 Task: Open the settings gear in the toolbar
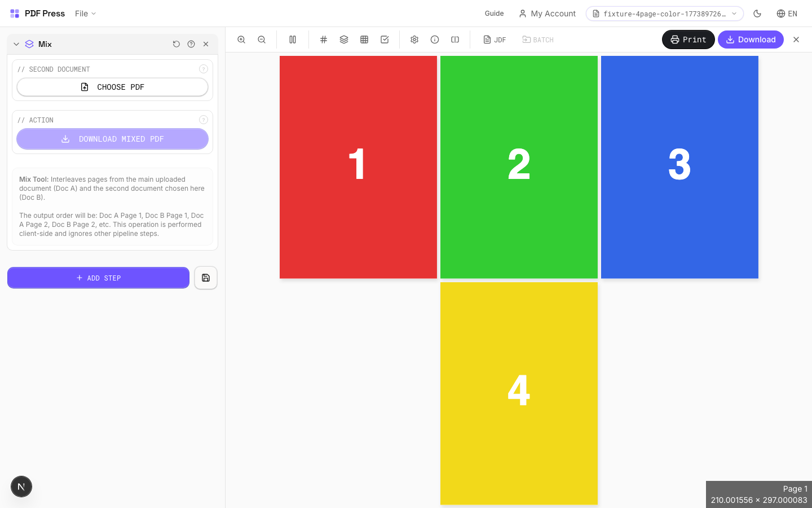(x=414, y=40)
